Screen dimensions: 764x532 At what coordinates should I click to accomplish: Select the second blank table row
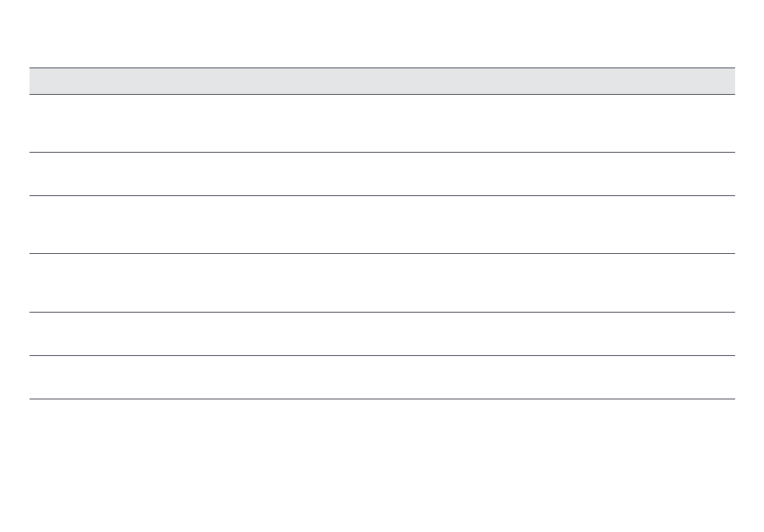[382, 174]
